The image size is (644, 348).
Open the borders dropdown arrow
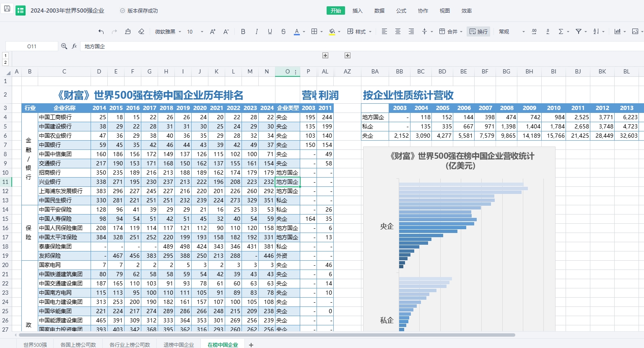coord(322,31)
